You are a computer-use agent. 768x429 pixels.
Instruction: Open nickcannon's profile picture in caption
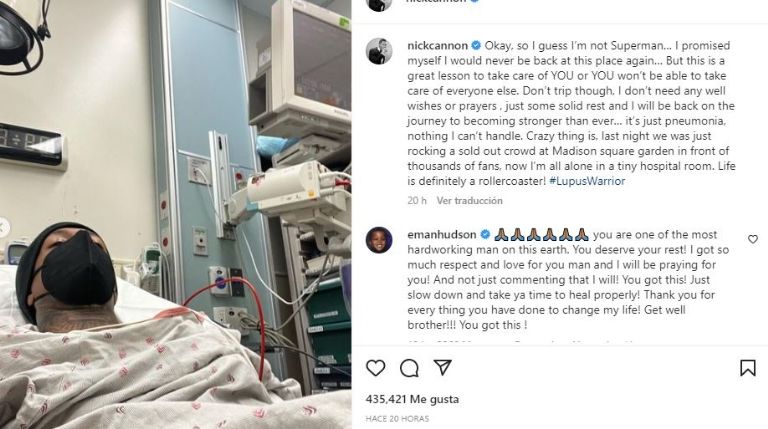click(379, 51)
